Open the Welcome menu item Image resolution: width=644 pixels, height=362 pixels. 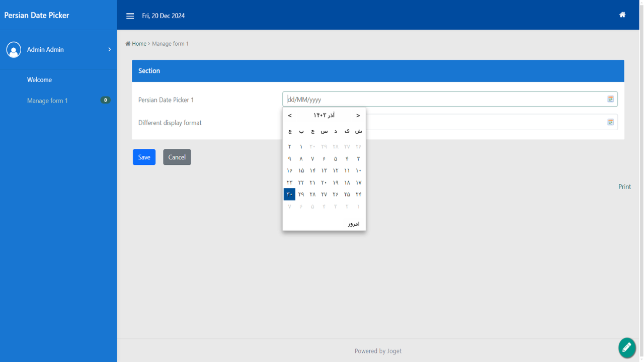pyautogui.click(x=39, y=80)
